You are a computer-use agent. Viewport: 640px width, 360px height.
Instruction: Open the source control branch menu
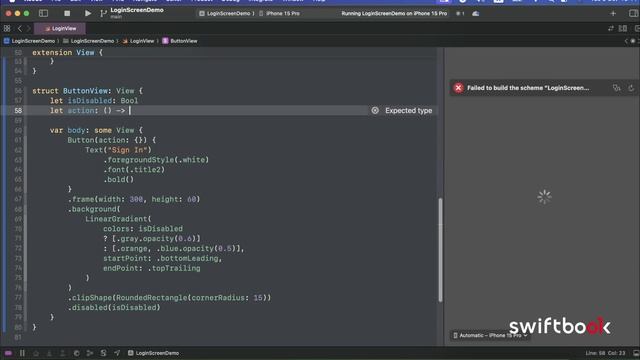103,14
